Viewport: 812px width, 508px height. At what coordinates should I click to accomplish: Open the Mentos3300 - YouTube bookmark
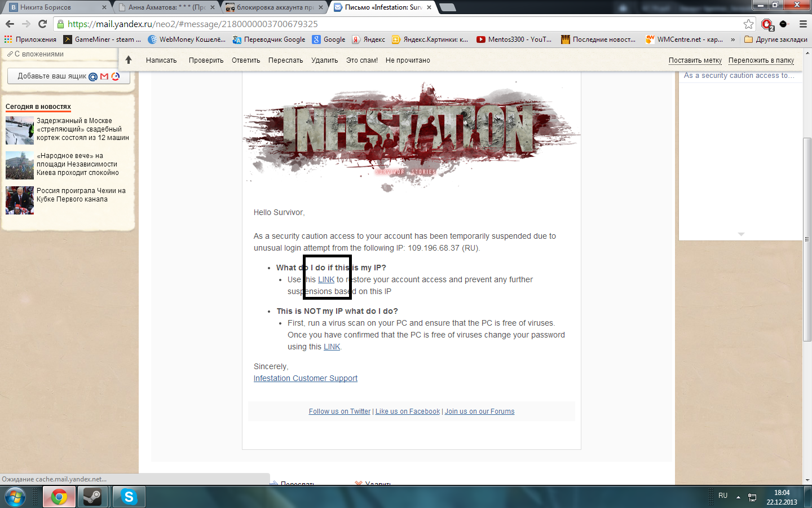(x=514, y=40)
